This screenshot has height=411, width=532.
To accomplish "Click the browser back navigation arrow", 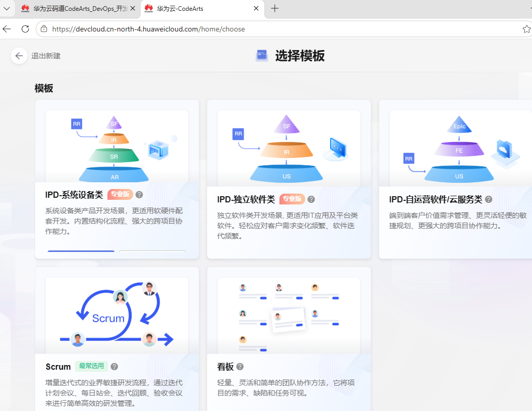I will point(7,29).
